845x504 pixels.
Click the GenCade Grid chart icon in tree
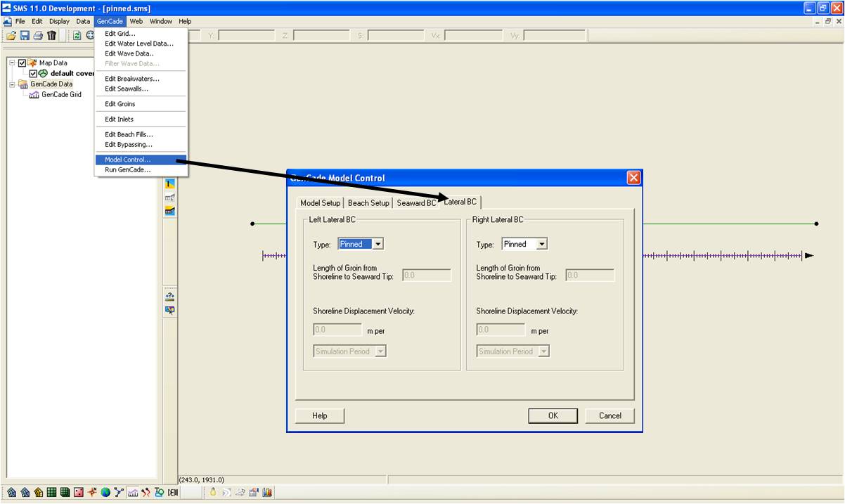click(34, 94)
